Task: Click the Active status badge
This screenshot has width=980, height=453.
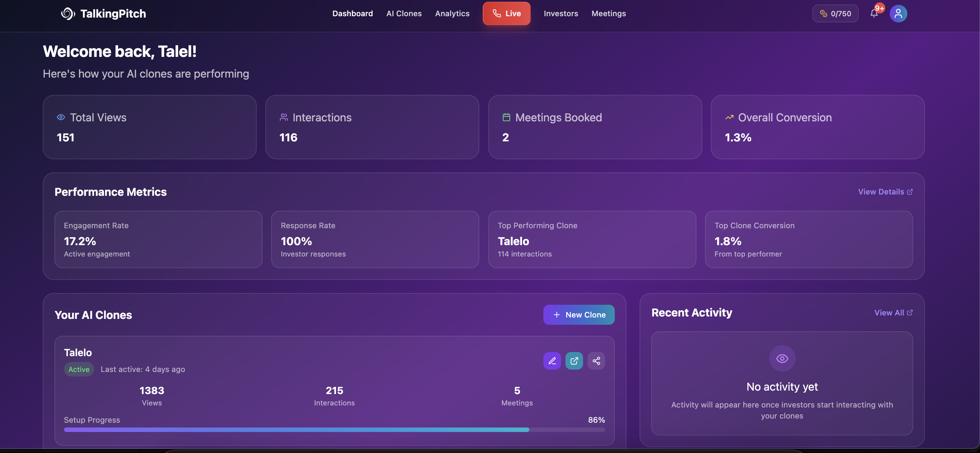Action: coord(79,369)
